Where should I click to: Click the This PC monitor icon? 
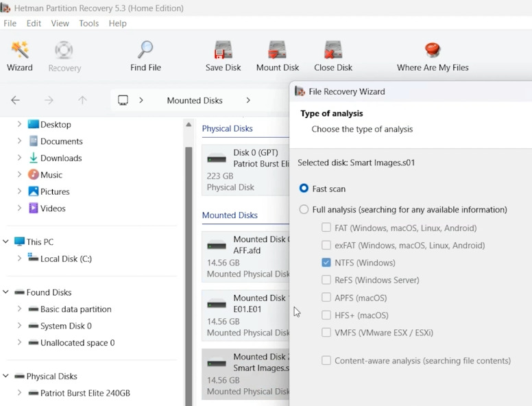tap(19, 241)
